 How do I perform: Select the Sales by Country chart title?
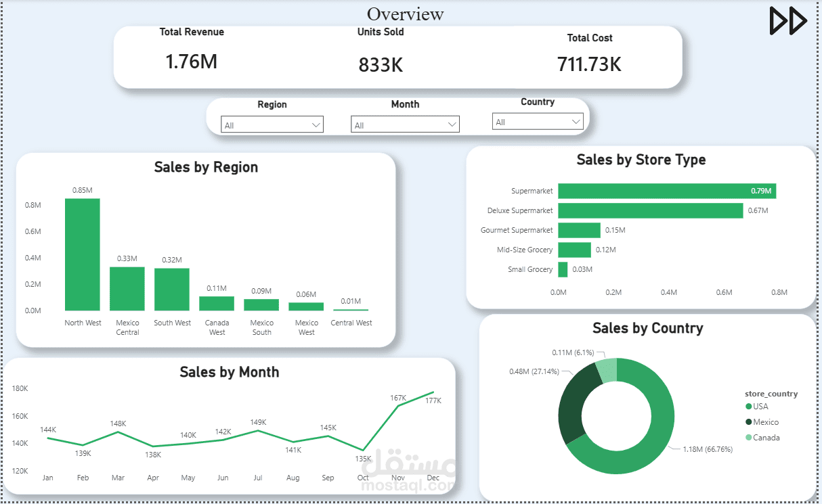point(647,328)
